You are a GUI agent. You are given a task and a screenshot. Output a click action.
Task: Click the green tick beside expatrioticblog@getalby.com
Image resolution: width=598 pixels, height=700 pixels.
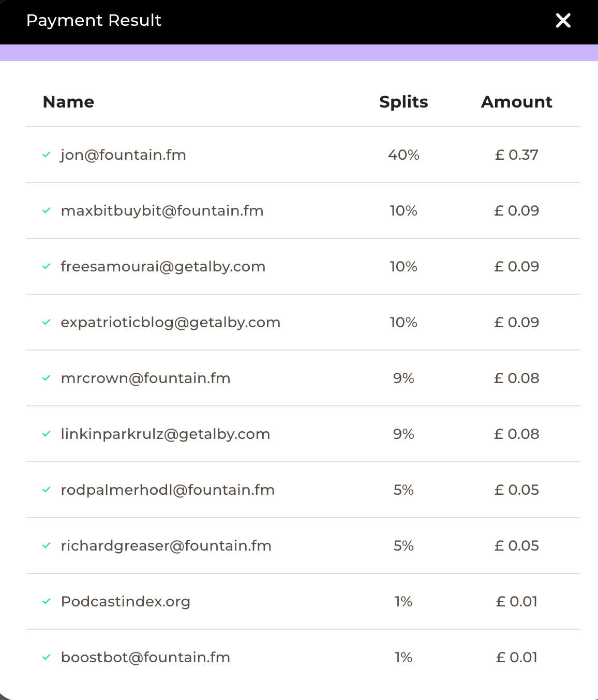(x=47, y=322)
